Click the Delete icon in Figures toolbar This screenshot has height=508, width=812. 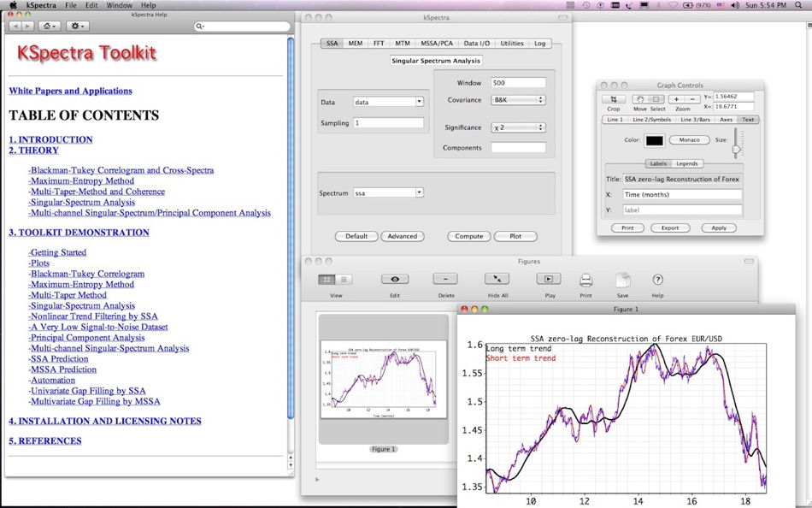tap(445, 279)
